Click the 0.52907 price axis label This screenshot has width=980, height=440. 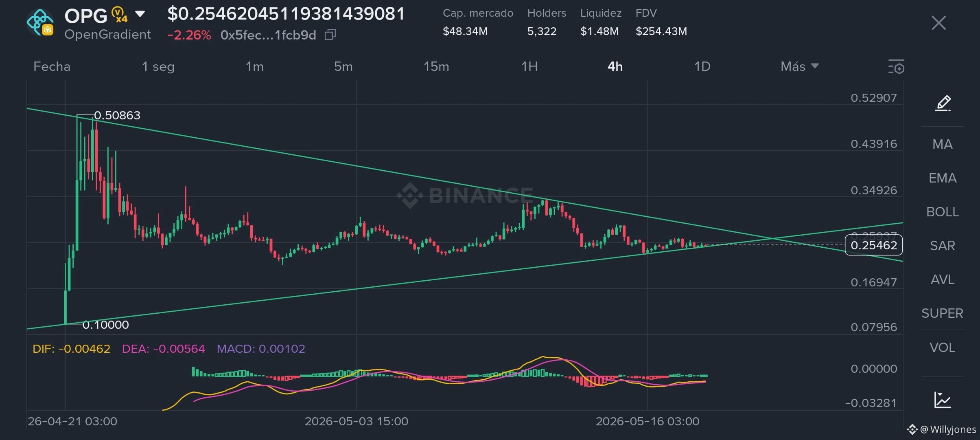pos(874,98)
